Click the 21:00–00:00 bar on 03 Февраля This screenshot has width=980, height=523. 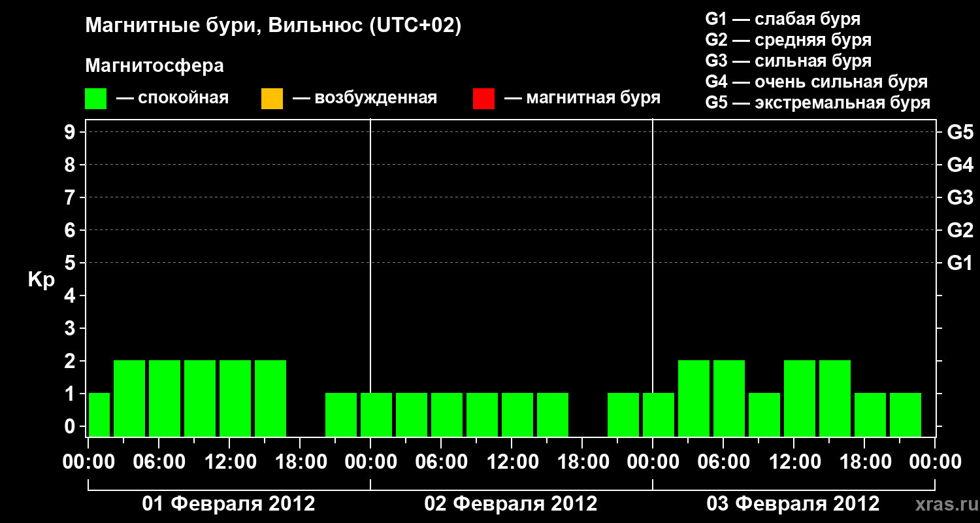pos(906,414)
